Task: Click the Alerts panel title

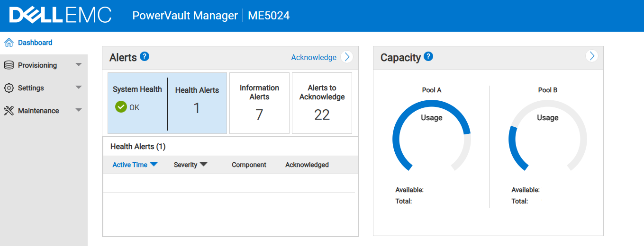Action: (123, 58)
